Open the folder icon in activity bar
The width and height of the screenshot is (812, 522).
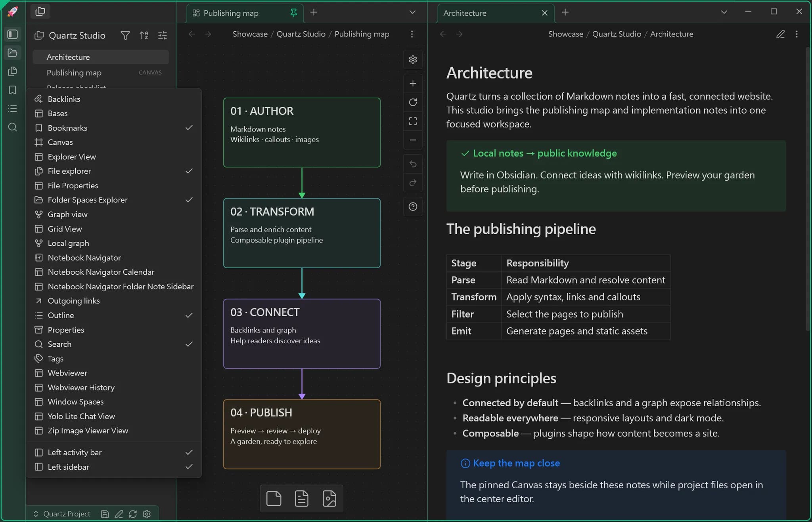pyautogui.click(x=13, y=53)
